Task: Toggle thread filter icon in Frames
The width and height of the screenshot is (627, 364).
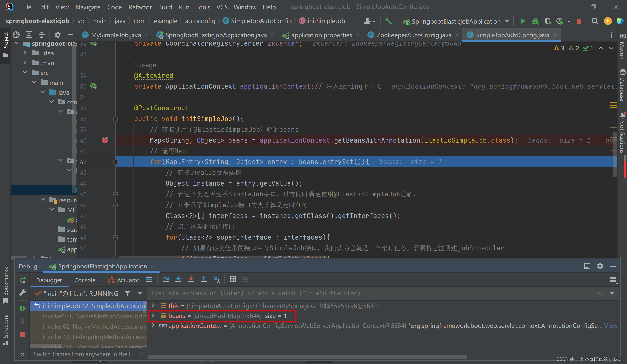Action: click(127, 294)
